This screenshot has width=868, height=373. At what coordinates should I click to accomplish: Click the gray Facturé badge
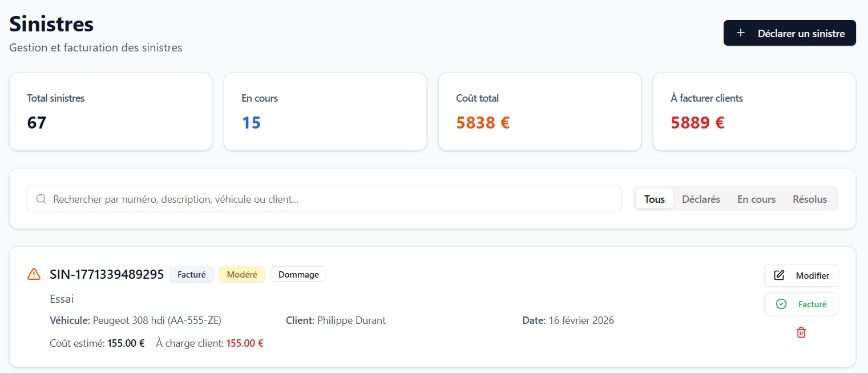(x=191, y=275)
